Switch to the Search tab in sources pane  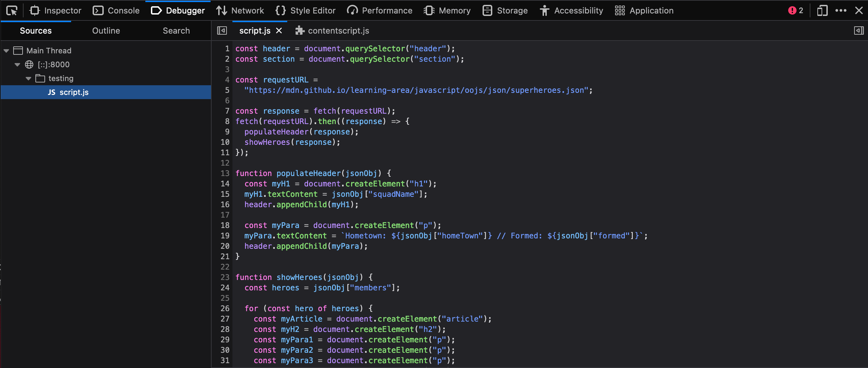(176, 30)
